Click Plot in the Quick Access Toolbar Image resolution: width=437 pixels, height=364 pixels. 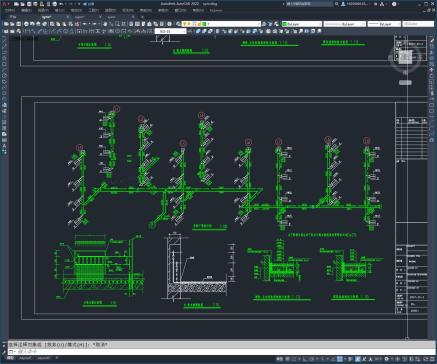54,4
